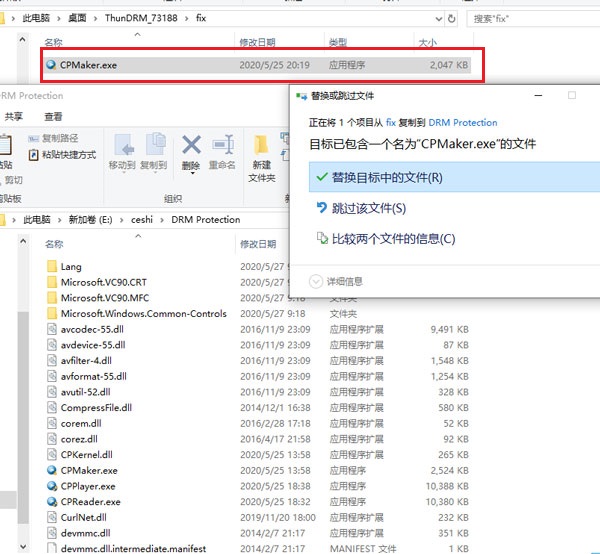This screenshot has width=600, height=554.
Task: Click the refresh icon beside fix address bar
Action: tap(453, 18)
